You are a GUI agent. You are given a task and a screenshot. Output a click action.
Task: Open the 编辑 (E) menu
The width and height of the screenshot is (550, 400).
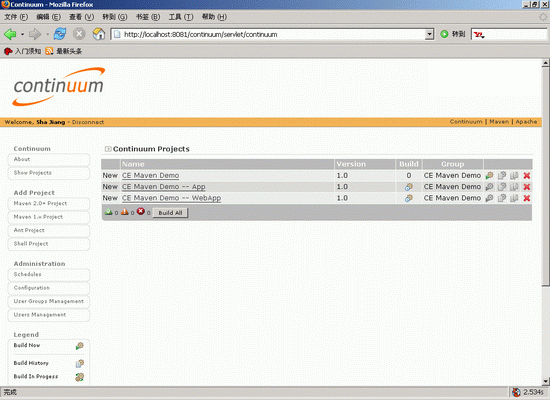pyautogui.click(x=48, y=17)
